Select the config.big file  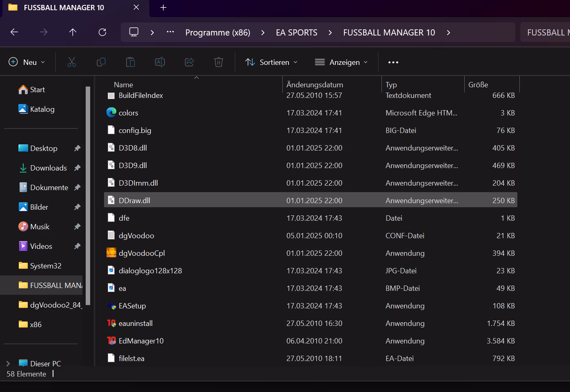point(311,130)
